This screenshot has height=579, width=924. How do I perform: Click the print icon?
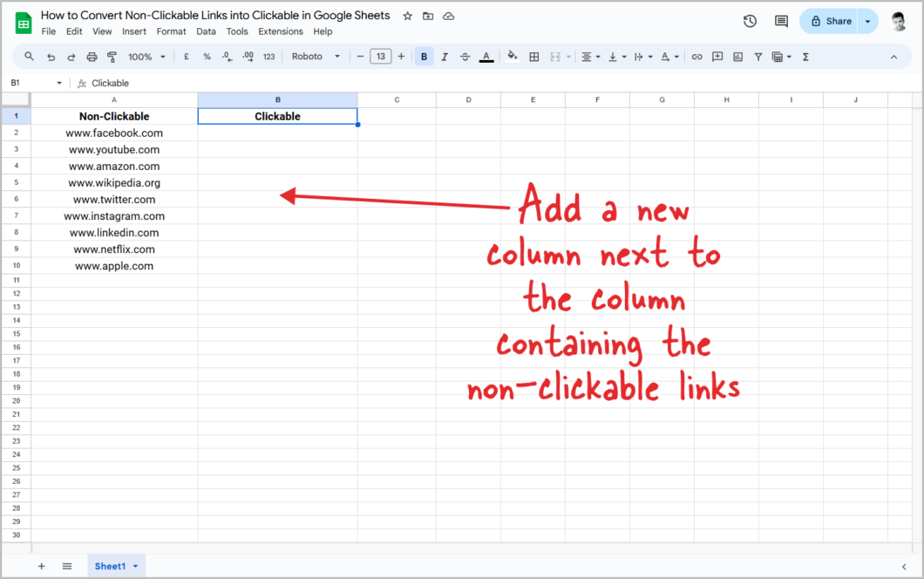click(x=92, y=57)
